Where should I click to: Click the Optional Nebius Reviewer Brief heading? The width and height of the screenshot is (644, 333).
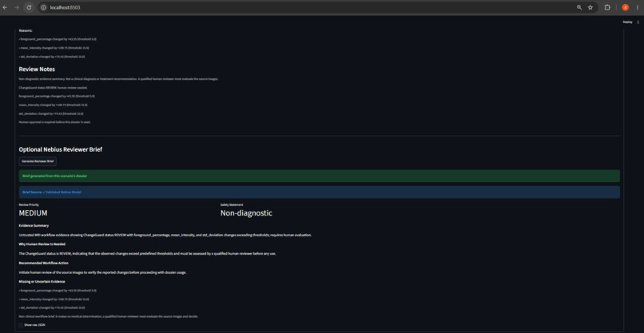point(61,149)
